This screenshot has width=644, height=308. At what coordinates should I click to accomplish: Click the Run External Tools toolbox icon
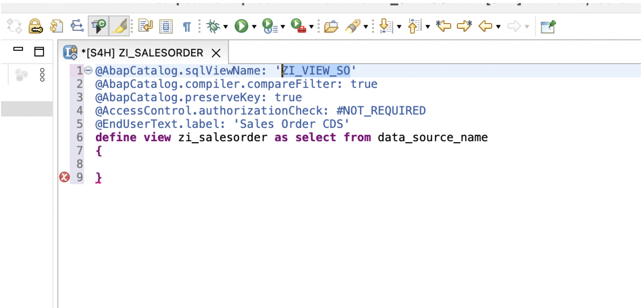[298, 26]
